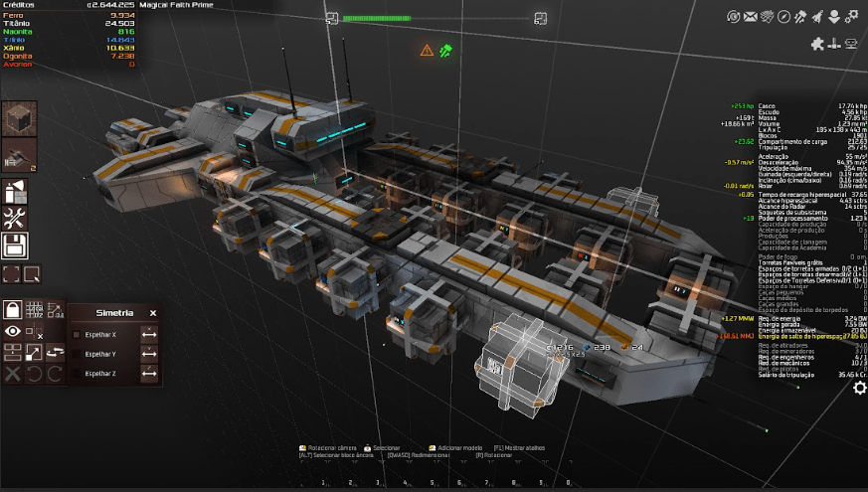Click the rocket ship icon in top bar

coord(816,16)
